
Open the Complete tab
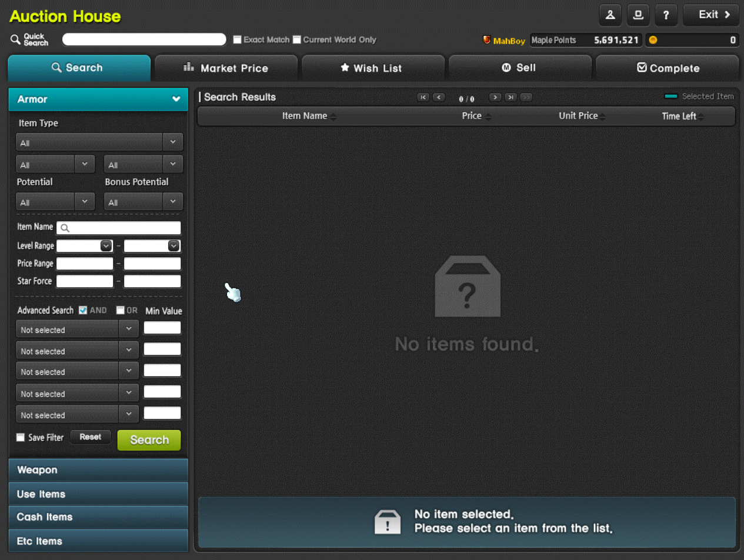pyautogui.click(x=668, y=68)
